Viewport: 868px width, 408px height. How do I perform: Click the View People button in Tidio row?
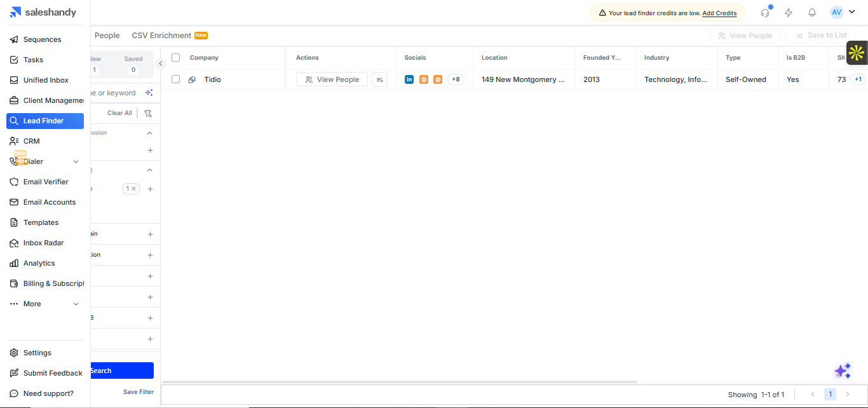(332, 79)
